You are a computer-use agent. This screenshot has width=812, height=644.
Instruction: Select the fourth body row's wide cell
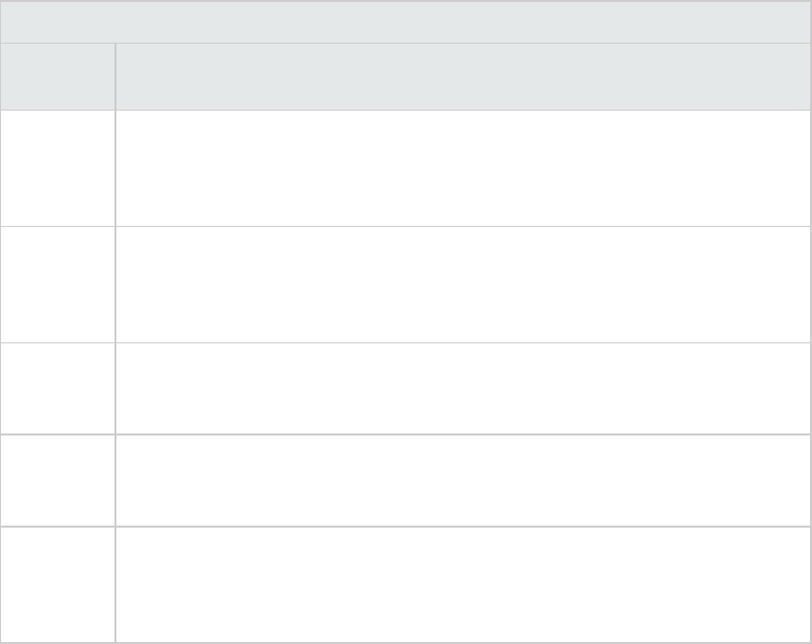[462, 480]
